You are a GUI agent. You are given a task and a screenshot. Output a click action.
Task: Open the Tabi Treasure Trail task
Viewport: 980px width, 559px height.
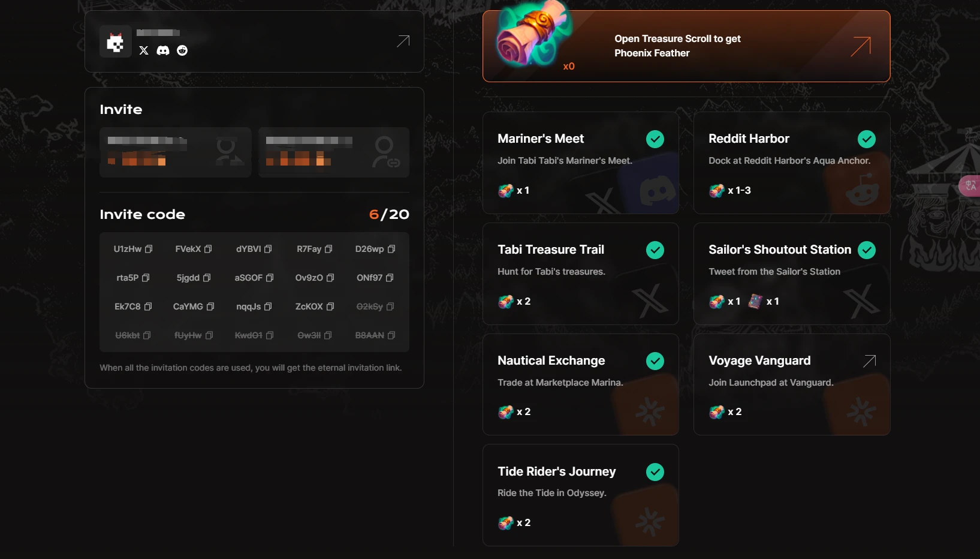580,274
